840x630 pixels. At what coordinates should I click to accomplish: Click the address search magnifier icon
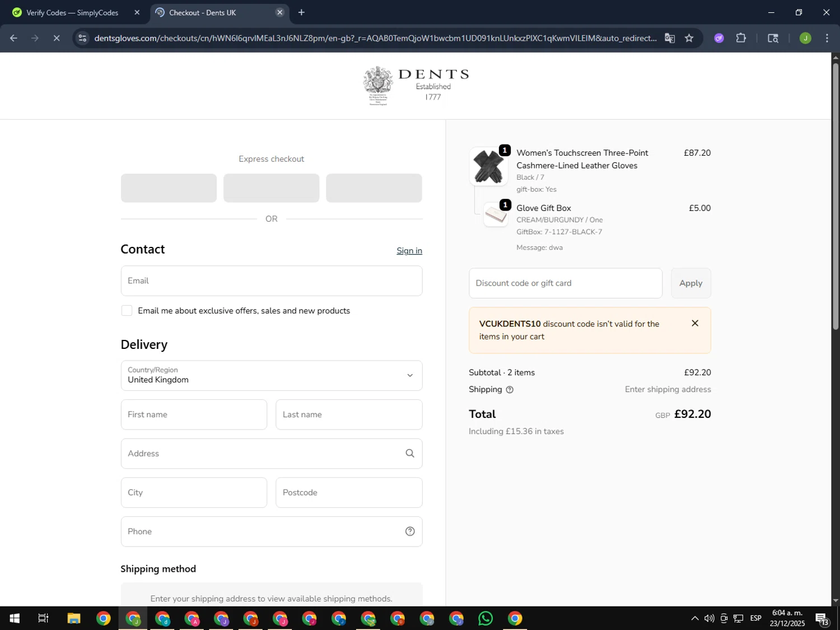[410, 454]
